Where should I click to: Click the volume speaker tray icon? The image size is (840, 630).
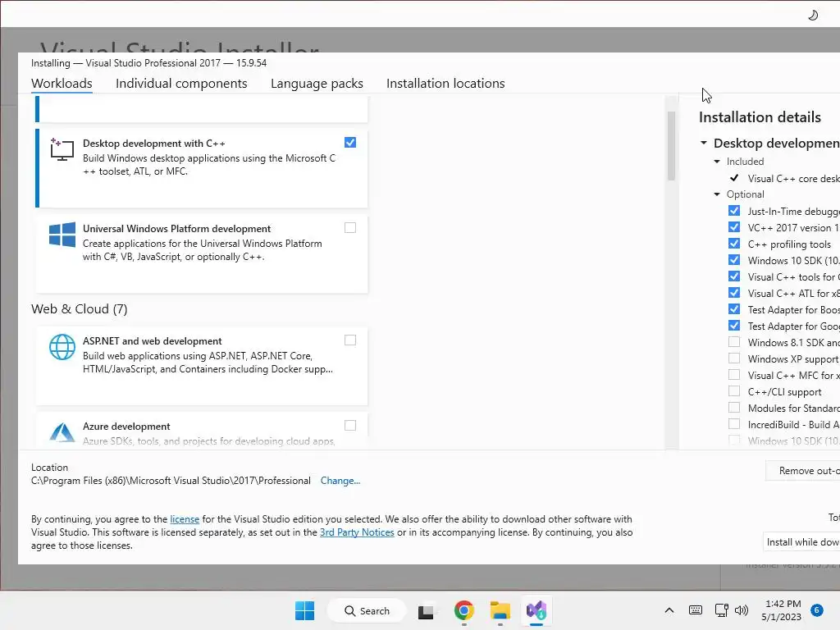pos(742,610)
